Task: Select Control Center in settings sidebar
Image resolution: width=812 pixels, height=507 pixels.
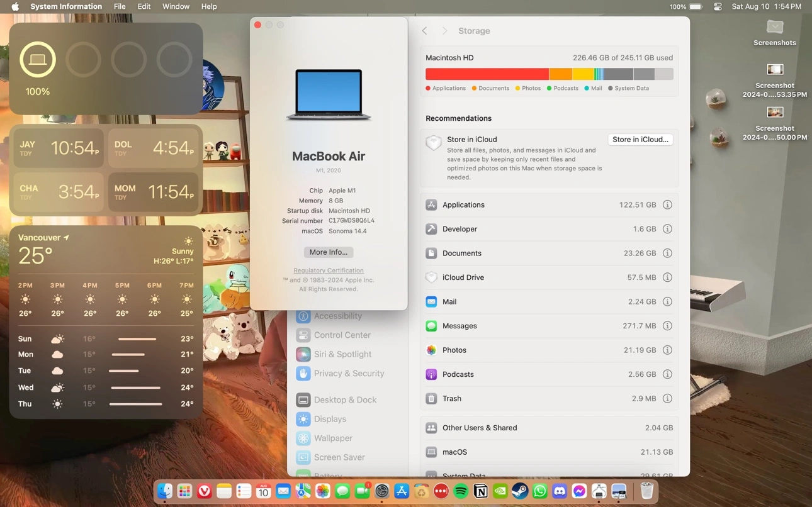Action: [342, 335]
